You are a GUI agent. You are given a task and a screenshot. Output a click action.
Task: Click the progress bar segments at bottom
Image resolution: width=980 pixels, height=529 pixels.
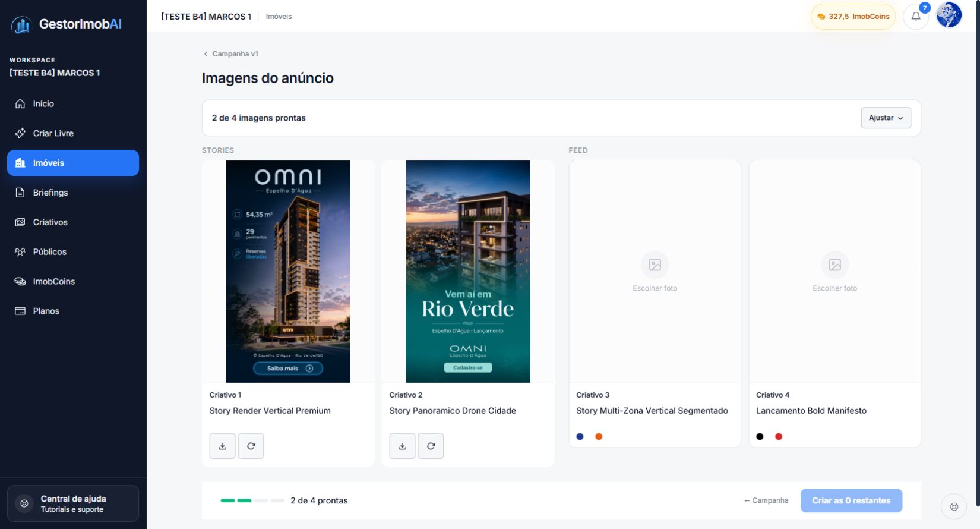252,500
